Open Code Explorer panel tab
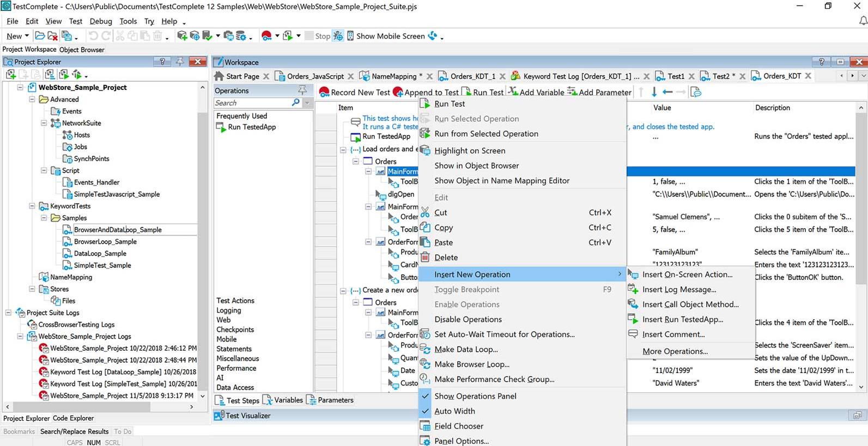 [74, 418]
